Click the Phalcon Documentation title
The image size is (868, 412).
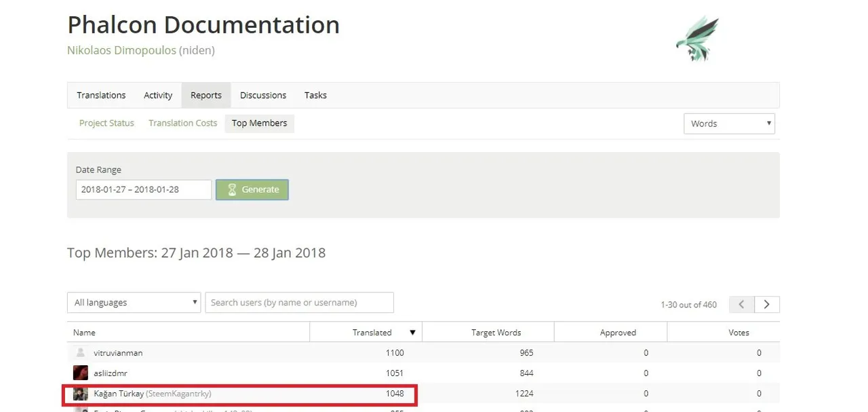point(203,25)
